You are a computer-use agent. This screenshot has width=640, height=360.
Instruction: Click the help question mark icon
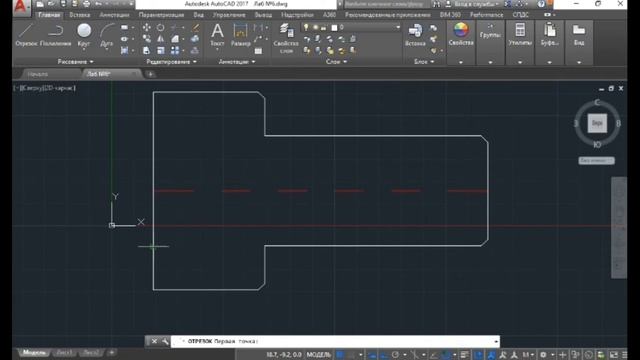pos(541,4)
